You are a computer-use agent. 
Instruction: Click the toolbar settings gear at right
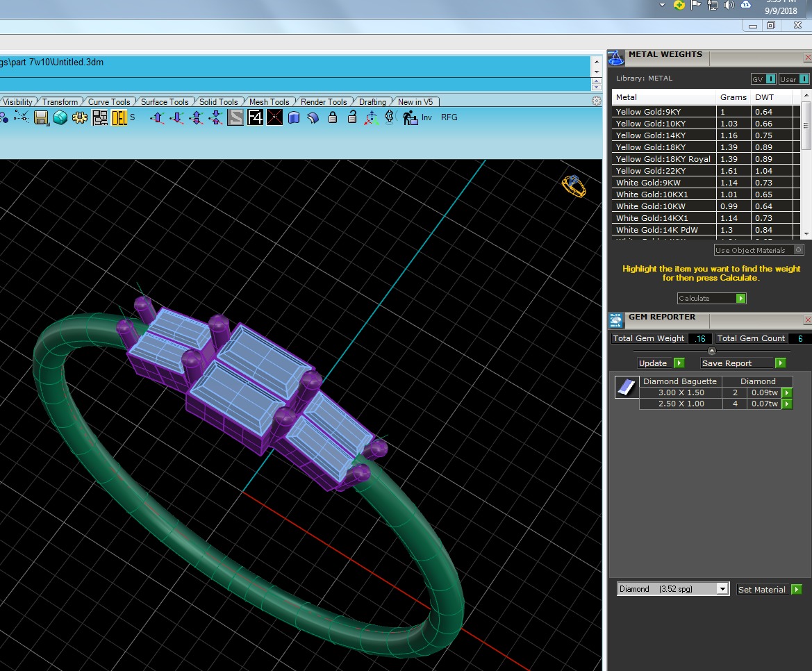coord(596,101)
